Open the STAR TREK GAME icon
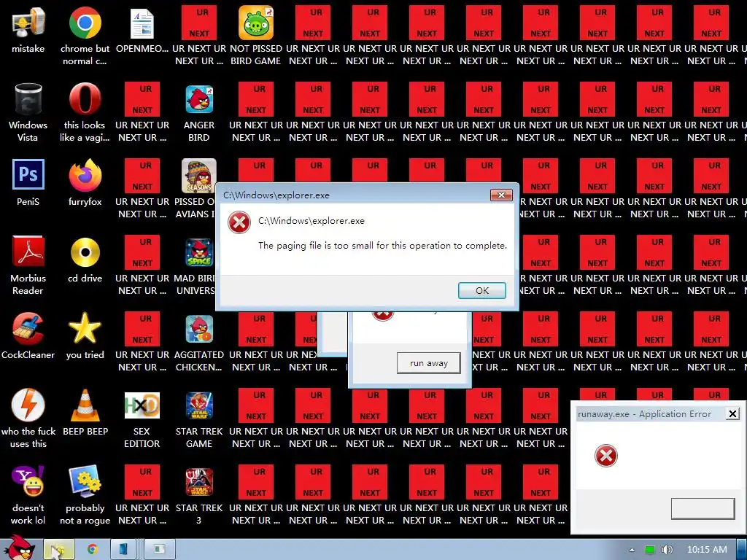 (x=199, y=405)
